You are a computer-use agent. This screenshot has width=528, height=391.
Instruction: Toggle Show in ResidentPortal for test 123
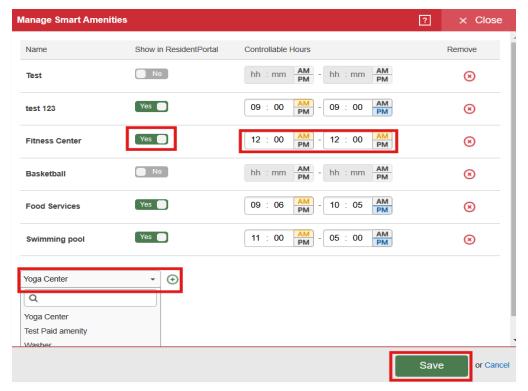(152, 106)
